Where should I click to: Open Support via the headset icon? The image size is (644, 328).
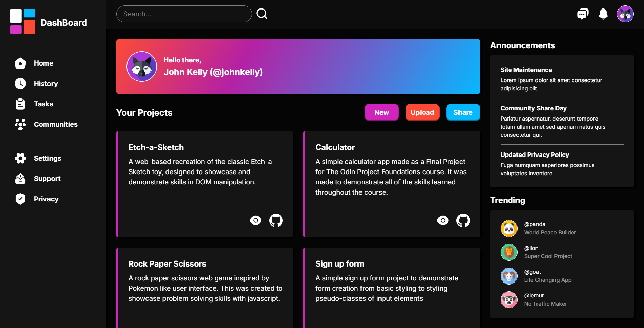click(x=20, y=179)
